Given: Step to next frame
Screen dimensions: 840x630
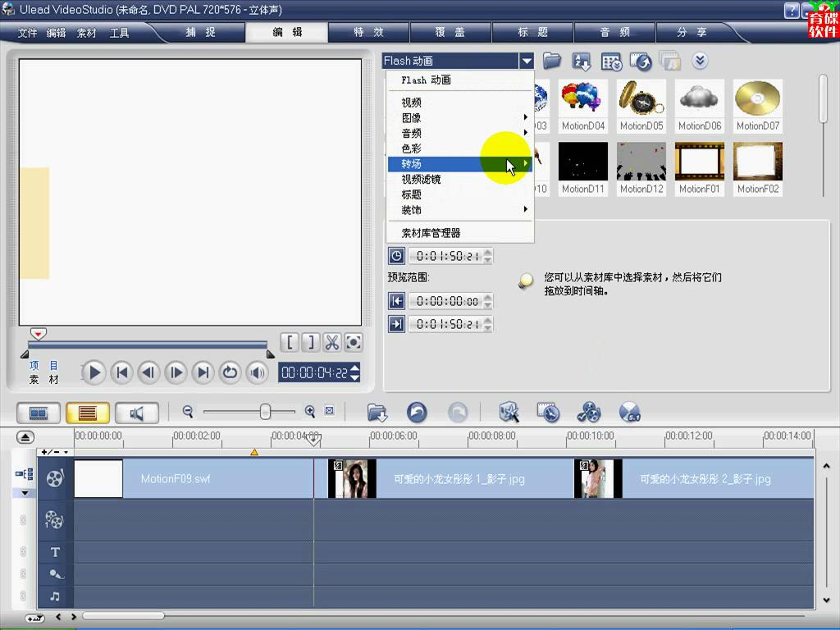Looking at the screenshot, I should point(176,372).
